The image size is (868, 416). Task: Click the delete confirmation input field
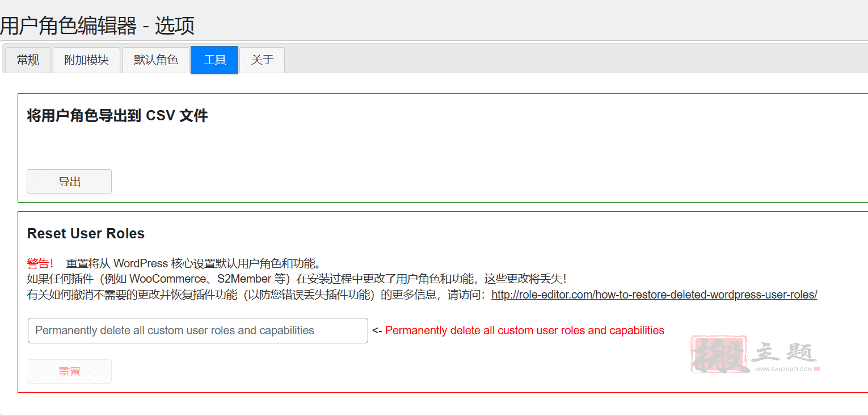(x=197, y=330)
